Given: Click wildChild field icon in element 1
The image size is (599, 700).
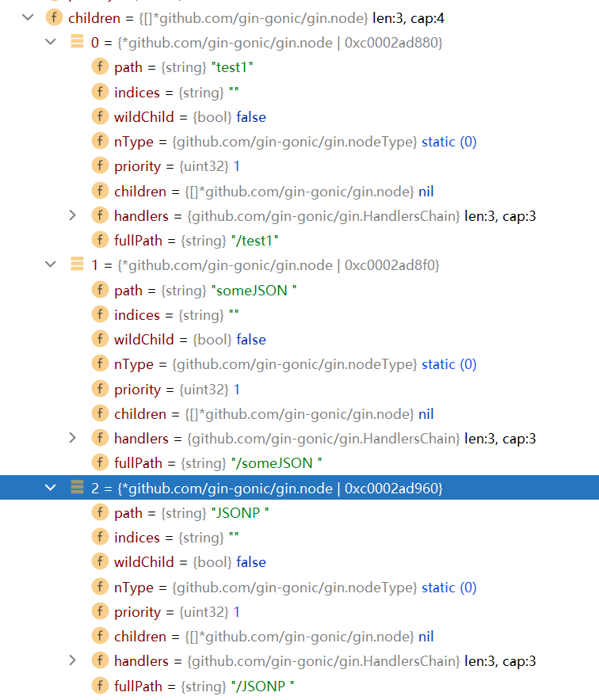Looking at the screenshot, I should [100, 339].
